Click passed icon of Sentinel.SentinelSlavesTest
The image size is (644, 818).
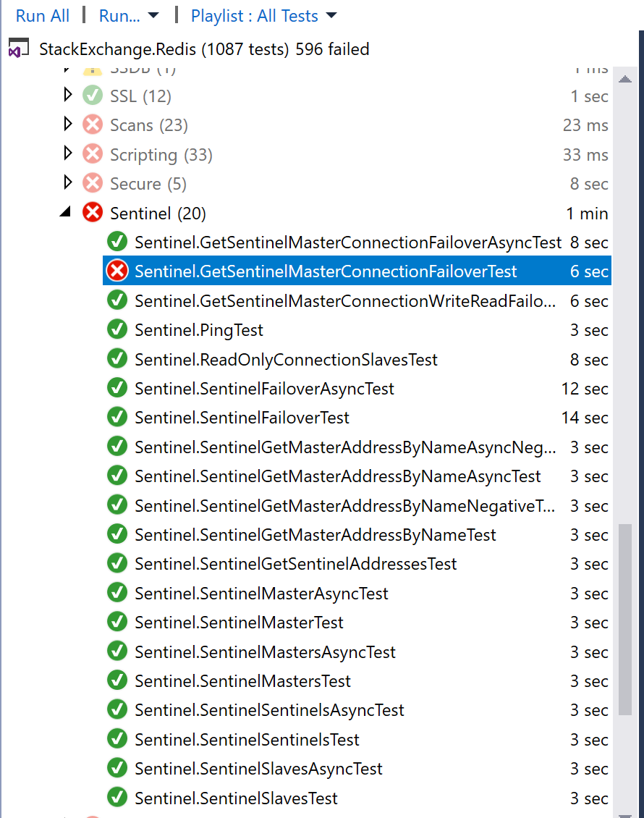coord(116,797)
